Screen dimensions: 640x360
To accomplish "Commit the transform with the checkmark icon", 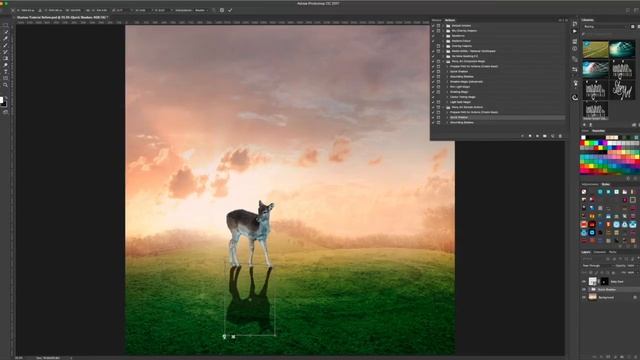I will click(x=230, y=10).
